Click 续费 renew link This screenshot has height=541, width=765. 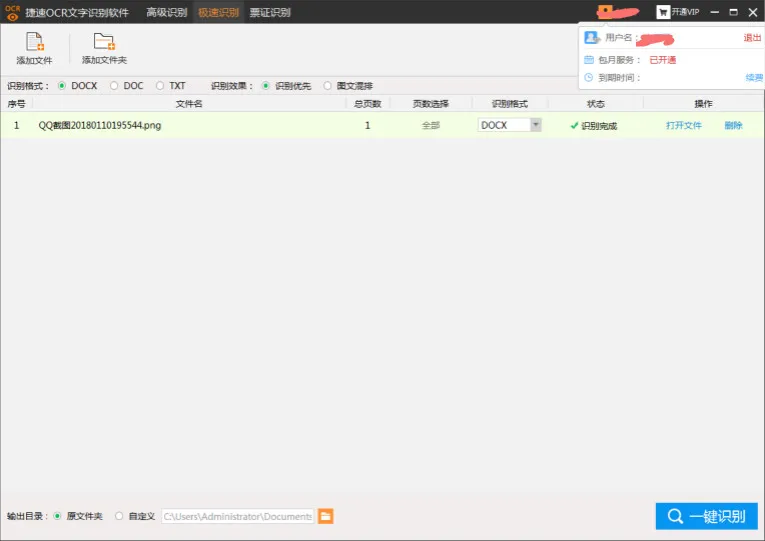click(x=754, y=78)
